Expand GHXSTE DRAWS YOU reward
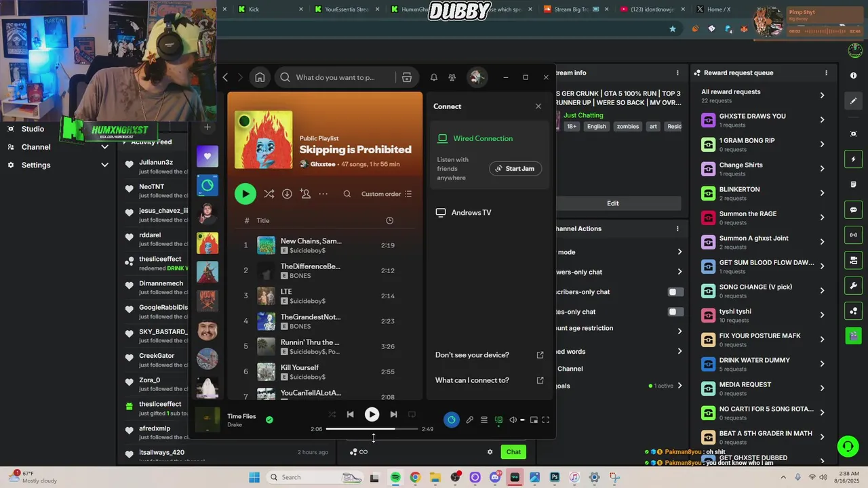Image resolution: width=868 pixels, height=488 pixels. coord(822,120)
